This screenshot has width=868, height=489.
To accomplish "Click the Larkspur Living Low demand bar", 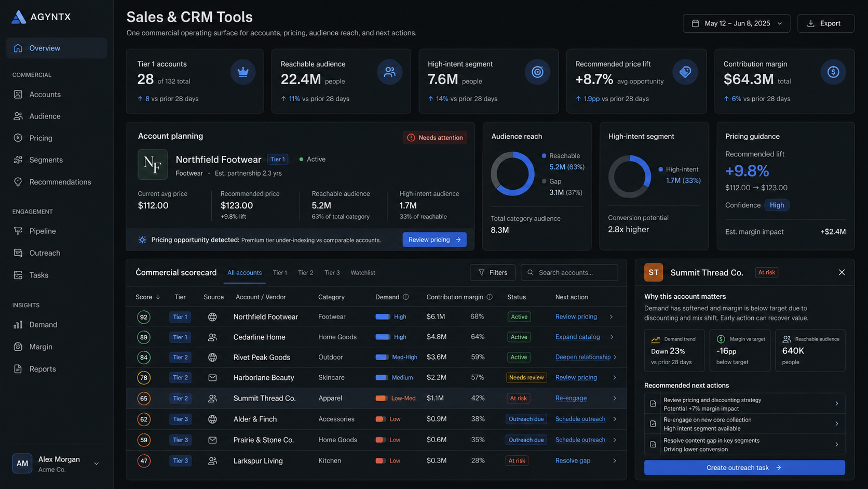I will click(381, 460).
